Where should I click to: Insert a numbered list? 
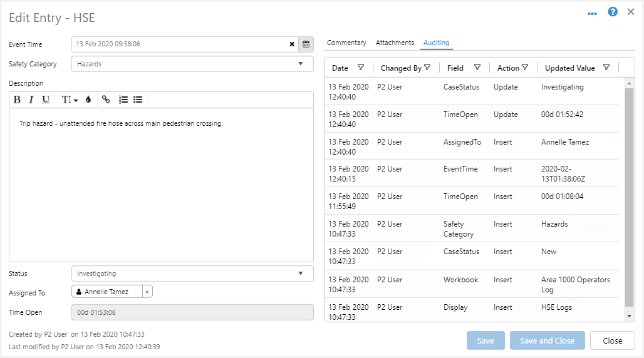pyautogui.click(x=123, y=100)
